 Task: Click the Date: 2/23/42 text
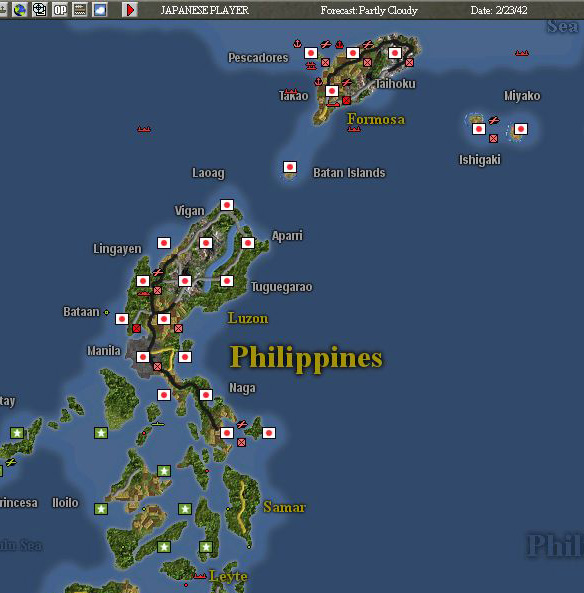[499, 10]
